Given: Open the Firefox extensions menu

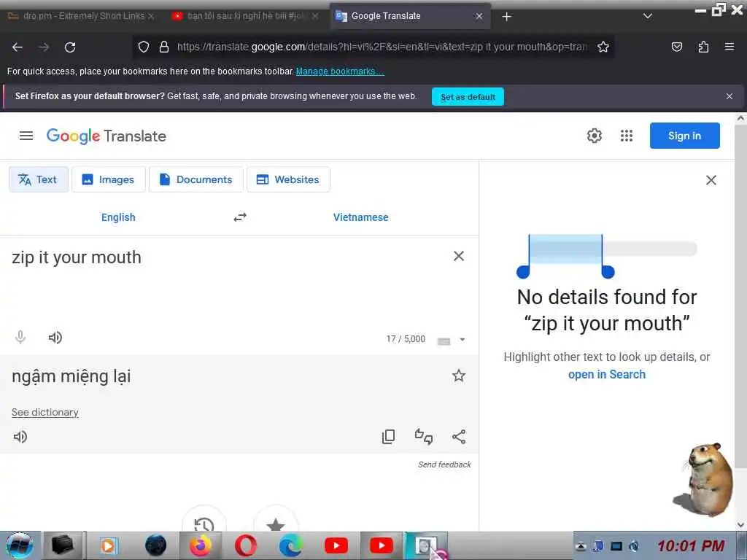Looking at the screenshot, I should point(704,47).
